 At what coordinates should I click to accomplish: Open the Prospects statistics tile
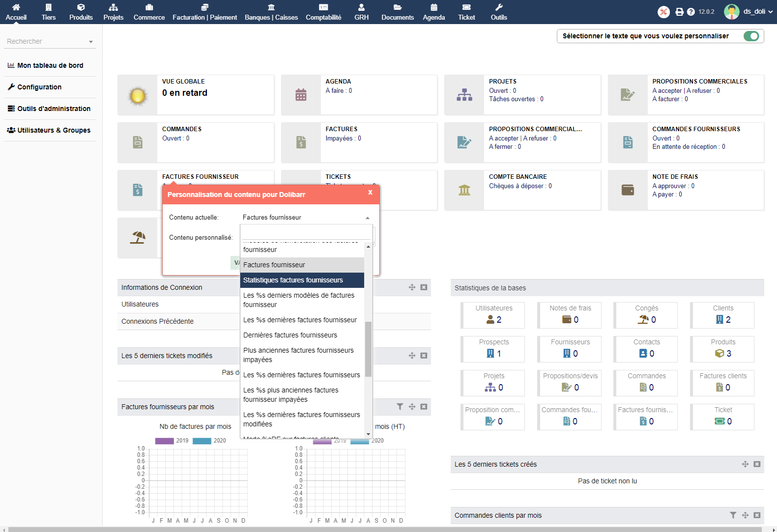(493, 349)
